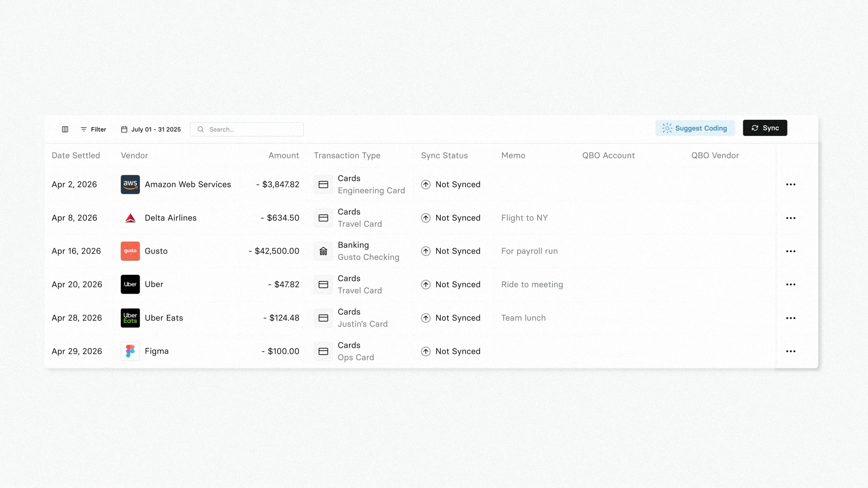Select the Gusto vendor name
This screenshot has width=868, height=488.
[x=156, y=251]
